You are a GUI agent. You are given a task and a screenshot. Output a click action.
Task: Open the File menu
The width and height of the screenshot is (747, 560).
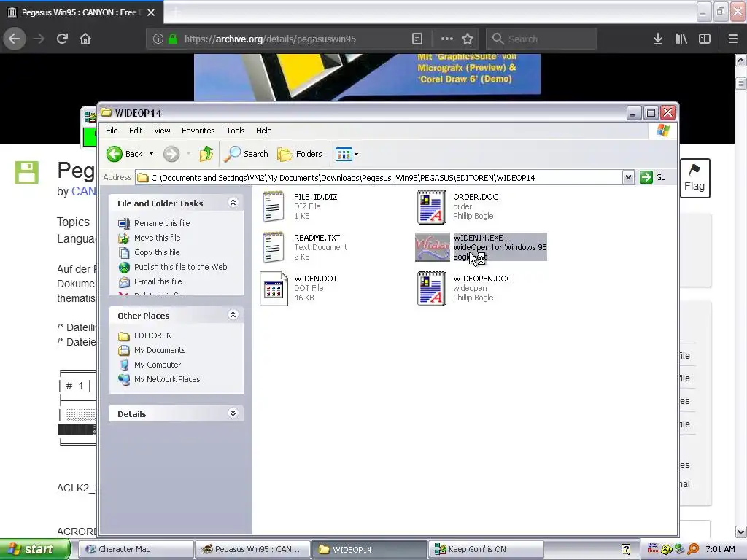click(x=112, y=131)
